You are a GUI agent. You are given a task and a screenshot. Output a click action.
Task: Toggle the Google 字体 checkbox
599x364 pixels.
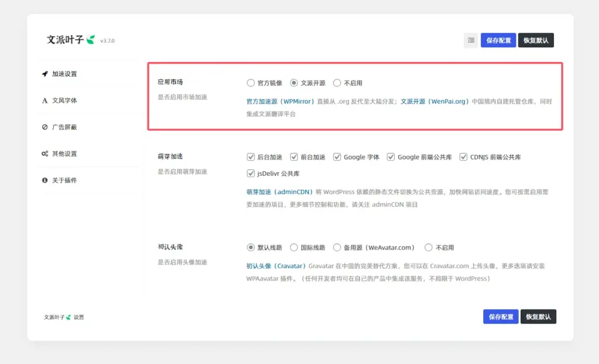pyautogui.click(x=337, y=157)
